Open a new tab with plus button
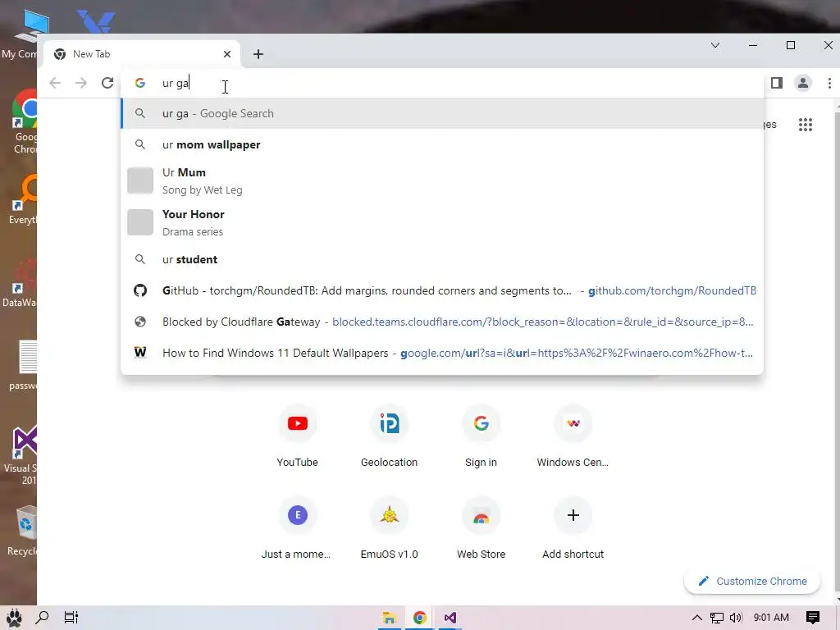The width and height of the screenshot is (840, 630). click(258, 54)
